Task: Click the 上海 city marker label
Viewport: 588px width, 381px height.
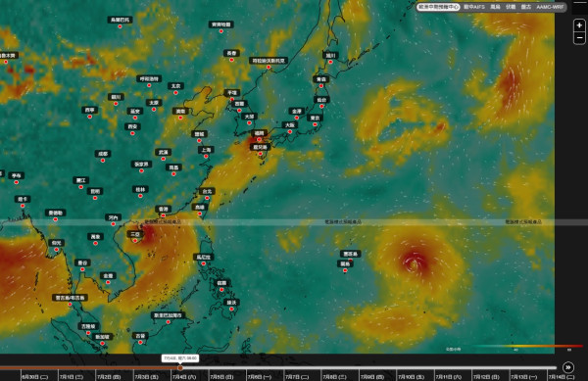Action: coord(206,150)
